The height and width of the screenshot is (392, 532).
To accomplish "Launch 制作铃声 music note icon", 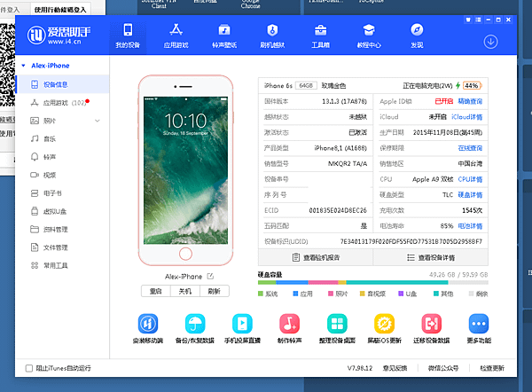I will click(x=289, y=324).
